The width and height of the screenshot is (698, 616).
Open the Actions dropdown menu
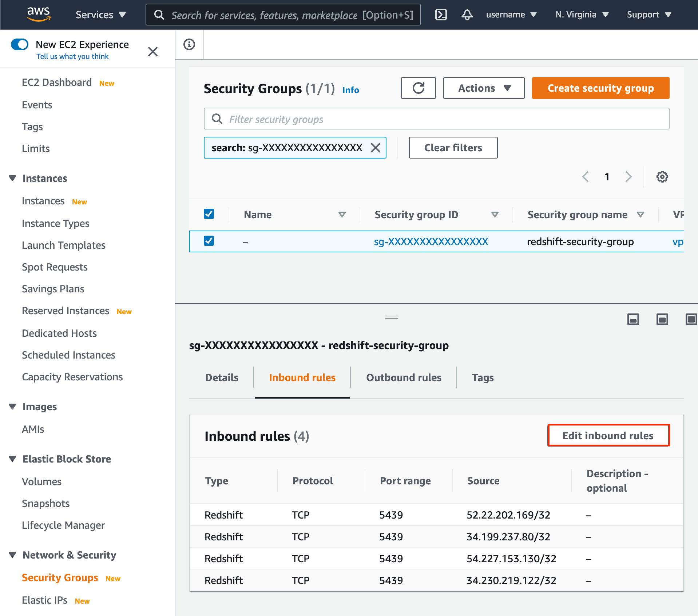coord(484,88)
